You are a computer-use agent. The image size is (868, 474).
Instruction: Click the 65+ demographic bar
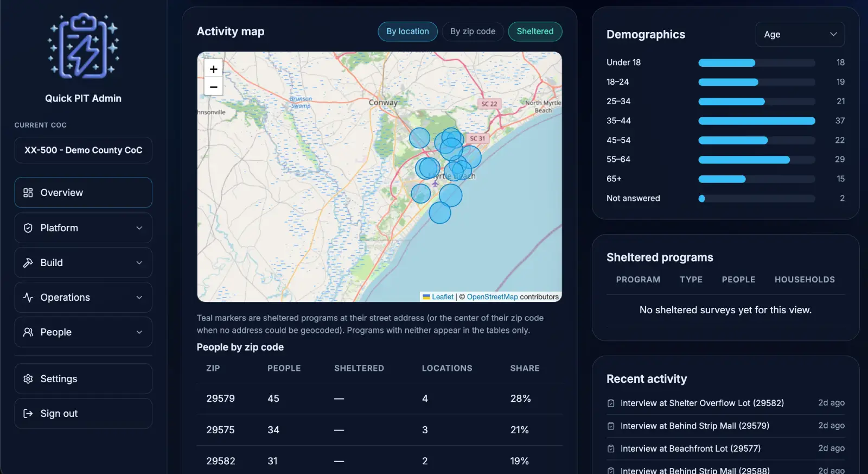757,179
